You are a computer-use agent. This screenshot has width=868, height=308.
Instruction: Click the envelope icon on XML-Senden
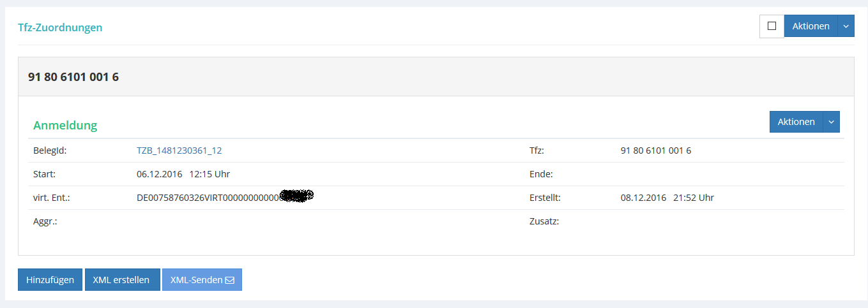[x=230, y=280]
